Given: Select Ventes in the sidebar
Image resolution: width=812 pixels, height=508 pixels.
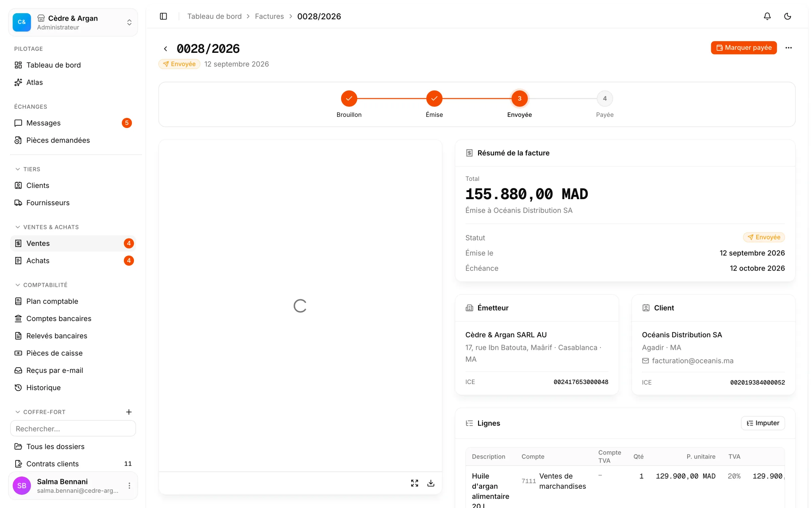Looking at the screenshot, I should [x=73, y=244].
